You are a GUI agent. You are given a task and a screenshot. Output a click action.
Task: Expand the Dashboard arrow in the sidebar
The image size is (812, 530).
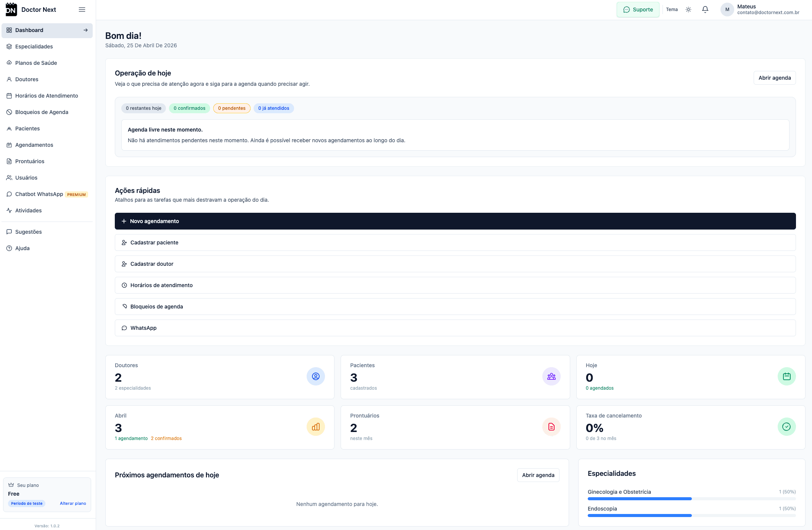pyautogui.click(x=86, y=30)
